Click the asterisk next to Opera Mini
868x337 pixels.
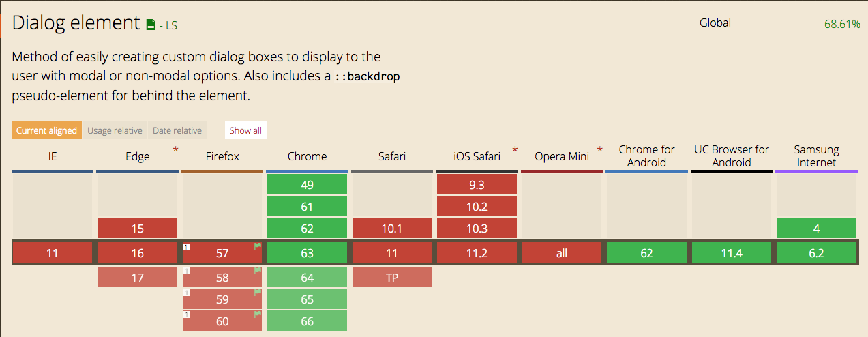[600, 150]
